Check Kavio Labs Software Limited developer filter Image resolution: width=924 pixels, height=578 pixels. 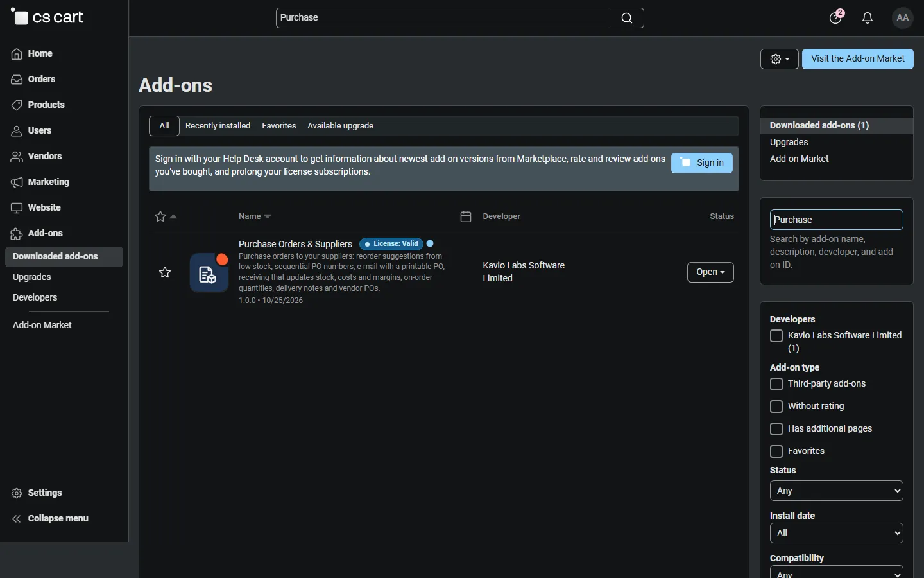point(777,337)
